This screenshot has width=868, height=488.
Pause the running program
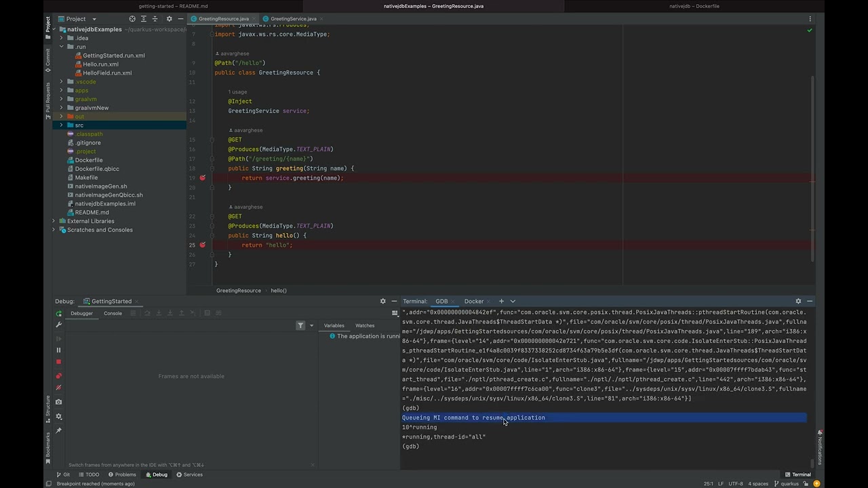pyautogui.click(x=58, y=350)
